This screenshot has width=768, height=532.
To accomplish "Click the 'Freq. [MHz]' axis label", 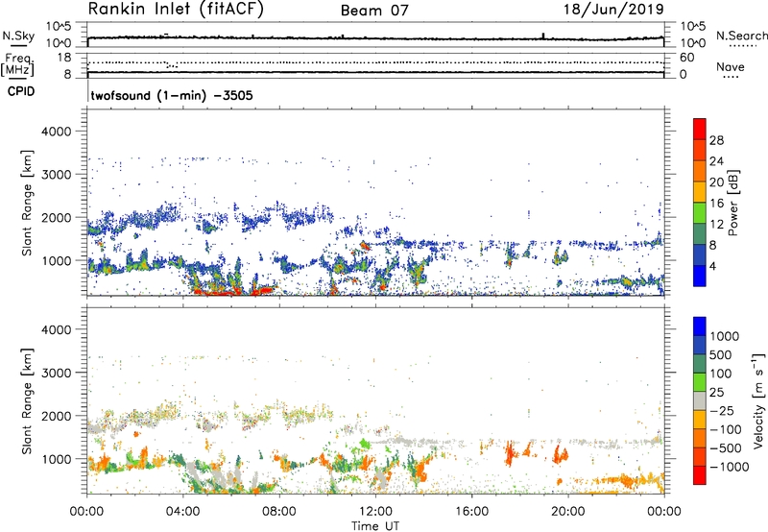I will [17, 64].
